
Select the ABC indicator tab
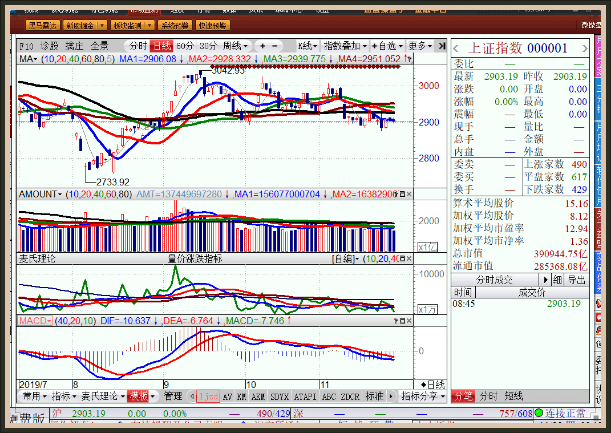(329, 396)
